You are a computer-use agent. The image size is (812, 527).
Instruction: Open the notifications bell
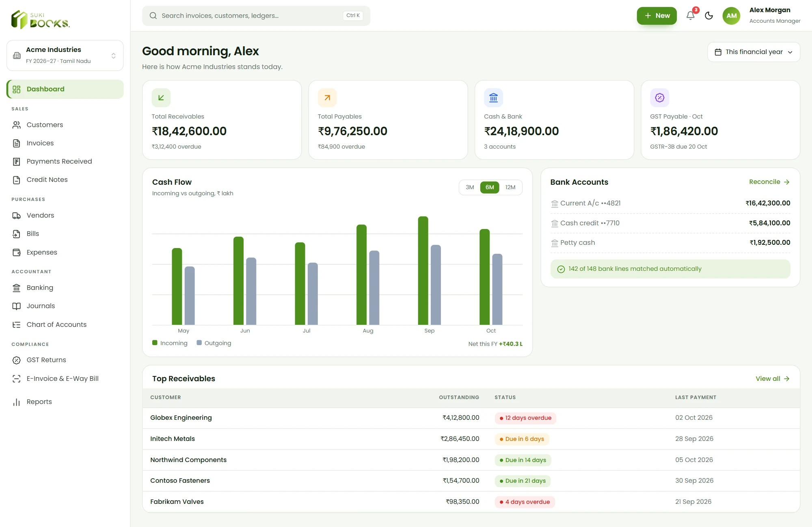click(691, 15)
